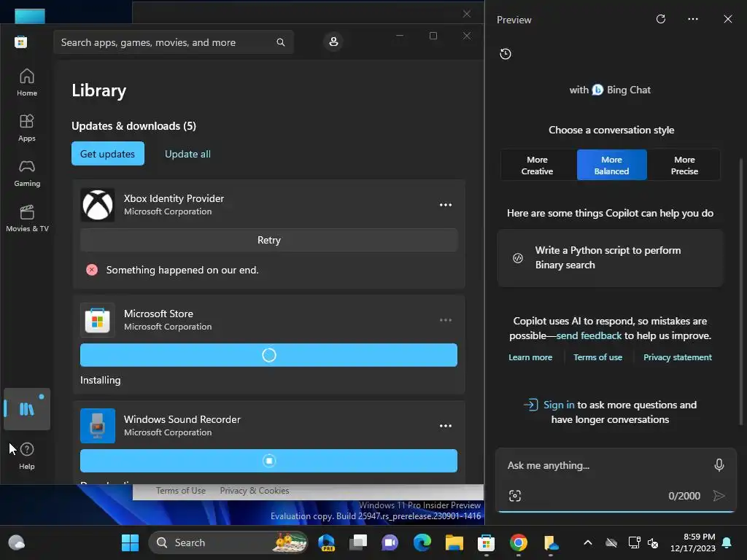Open Copilot recent activity history icon
Screen dimensions: 747x560
tap(506, 54)
